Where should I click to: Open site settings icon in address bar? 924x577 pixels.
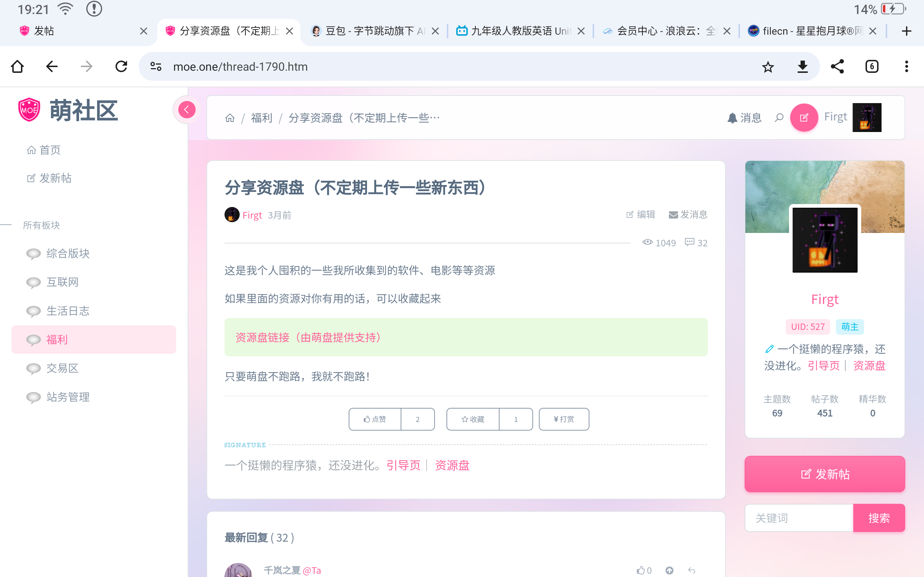tap(156, 67)
